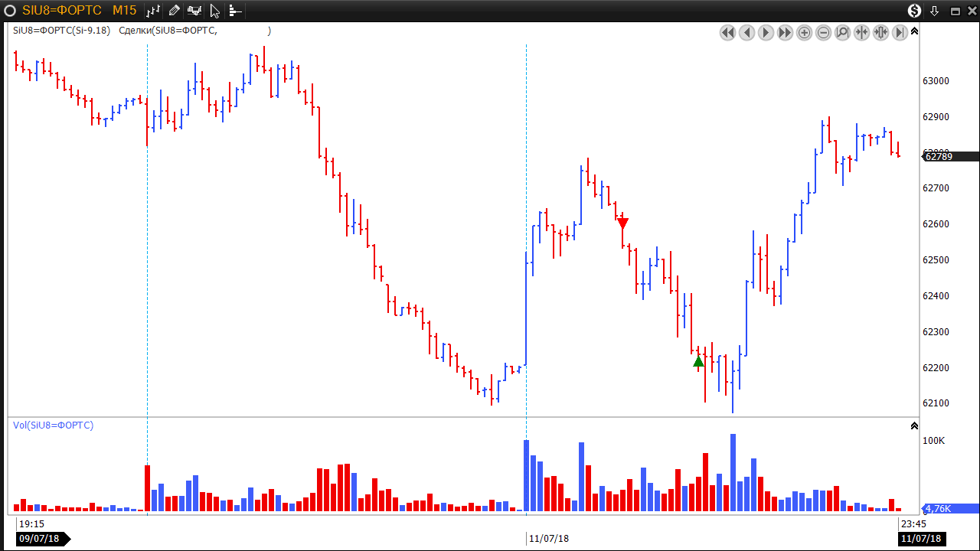Image resolution: width=980 pixels, height=551 pixels.
Task: Click the 62100 price axis label
Action: tap(936, 403)
